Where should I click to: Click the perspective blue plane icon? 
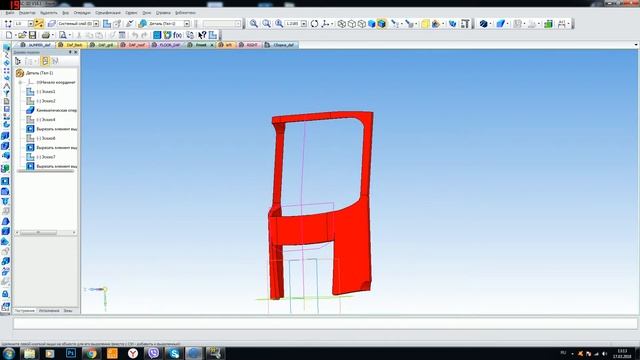tap(500, 24)
